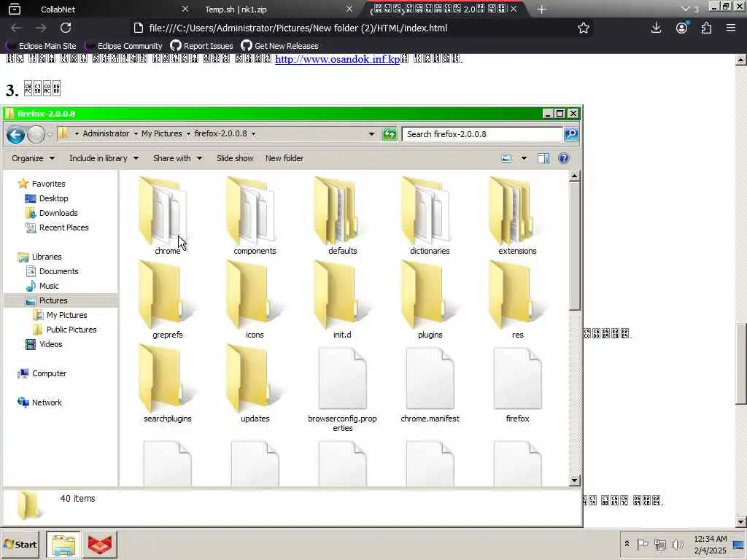The width and height of the screenshot is (747, 560).
Task: Open the Eclipse Community bookmark
Action: [123, 46]
